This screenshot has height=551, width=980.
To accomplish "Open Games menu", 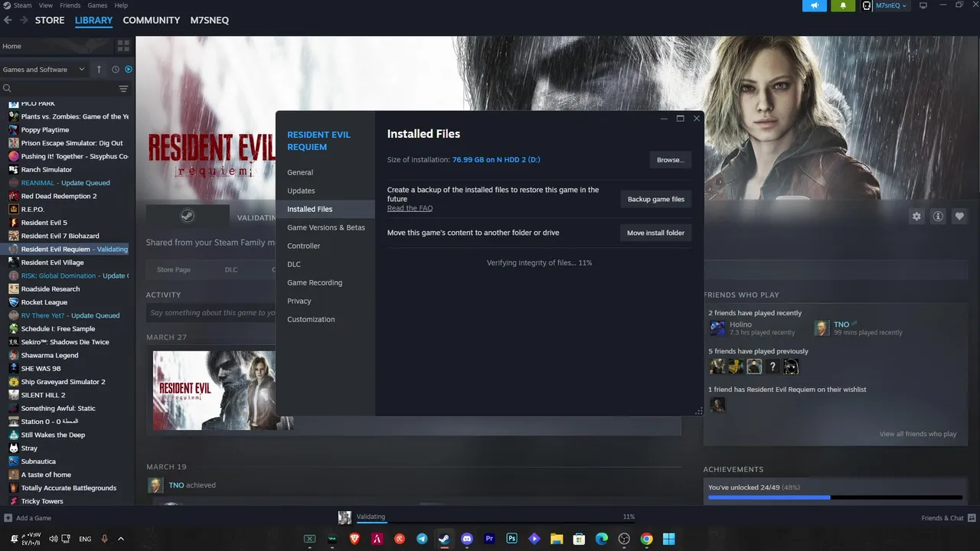I will (x=97, y=5).
